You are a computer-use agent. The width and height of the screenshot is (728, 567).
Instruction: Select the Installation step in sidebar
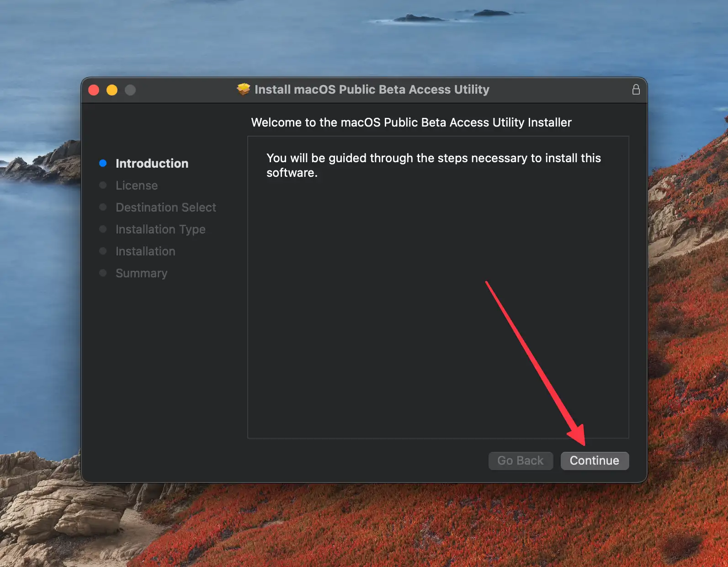pos(145,251)
